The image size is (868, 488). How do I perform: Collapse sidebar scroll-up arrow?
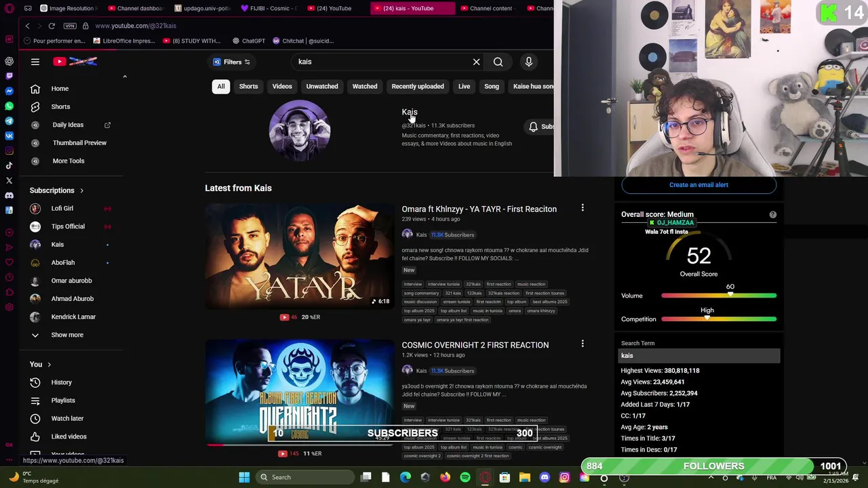coord(125,77)
